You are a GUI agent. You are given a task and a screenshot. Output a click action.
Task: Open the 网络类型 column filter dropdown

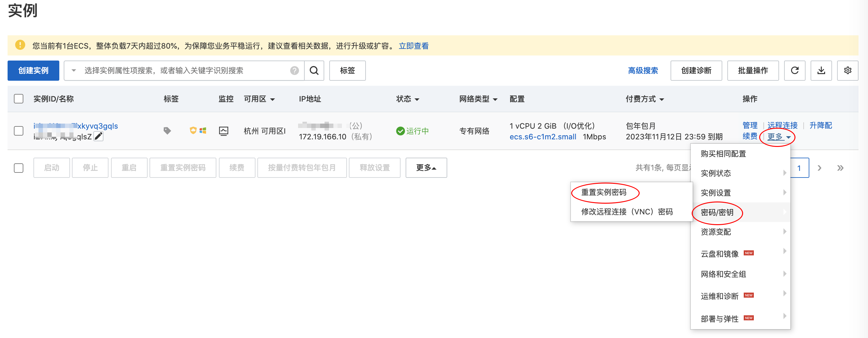point(495,99)
